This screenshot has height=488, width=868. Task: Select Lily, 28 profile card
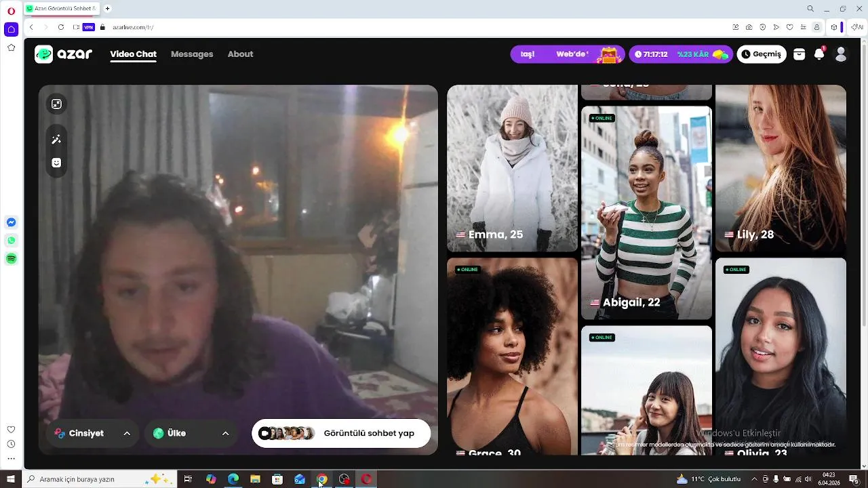[x=781, y=168]
